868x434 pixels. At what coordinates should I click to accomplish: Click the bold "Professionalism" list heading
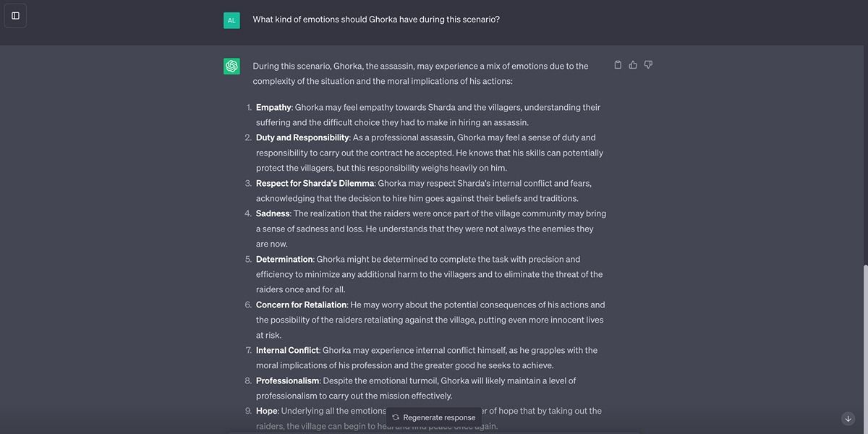pos(287,381)
